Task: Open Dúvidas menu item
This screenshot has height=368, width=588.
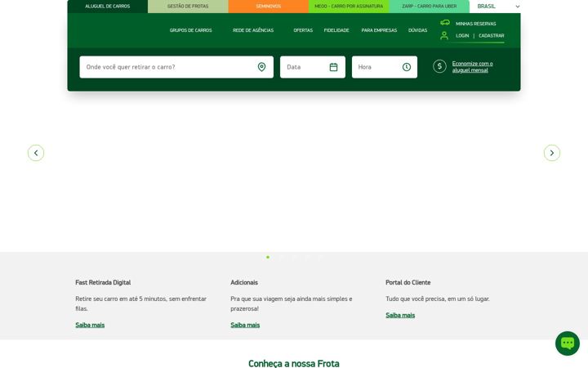Action: tap(418, 30)
